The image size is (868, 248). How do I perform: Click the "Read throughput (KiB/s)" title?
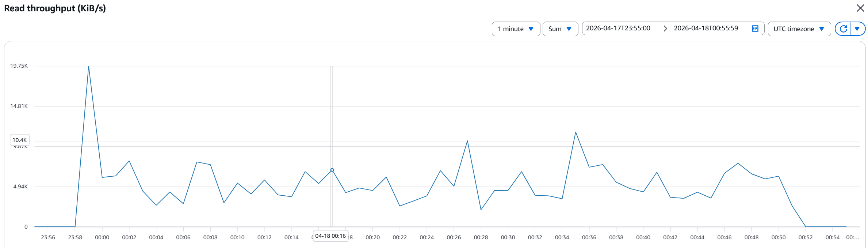(55, 8)
